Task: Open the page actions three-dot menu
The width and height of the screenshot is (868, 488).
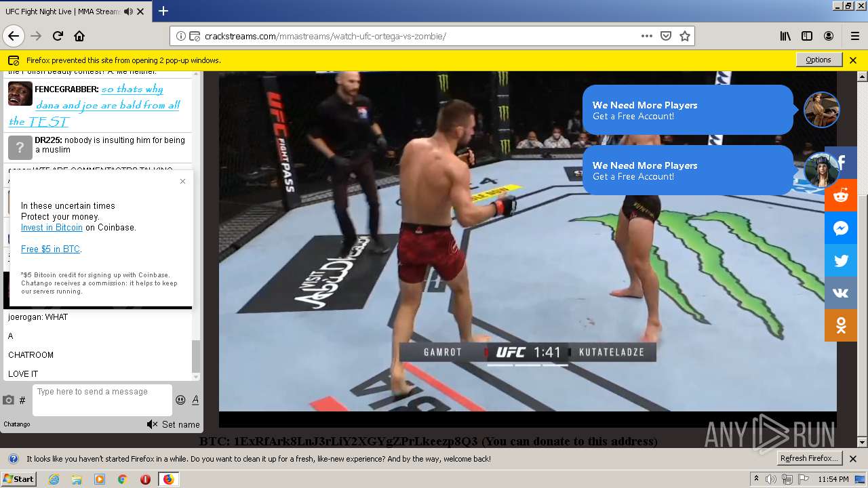Action: tap(647, 36)
